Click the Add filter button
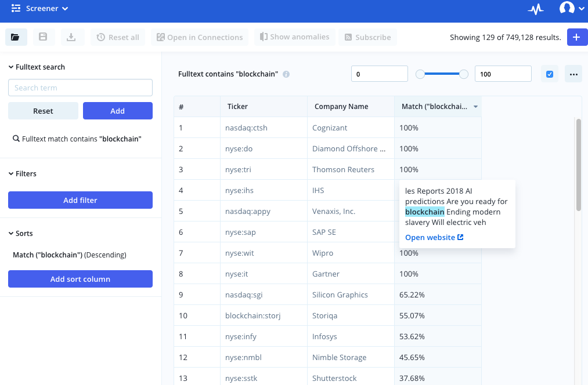Image resolution: width=588 pixels, height=385 pixels. click(x=80, y=199)
